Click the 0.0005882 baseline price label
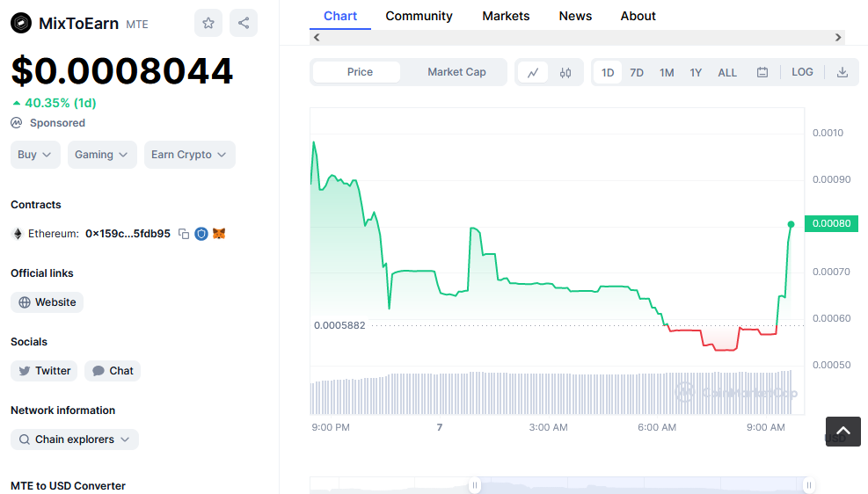 click(339, 325)
